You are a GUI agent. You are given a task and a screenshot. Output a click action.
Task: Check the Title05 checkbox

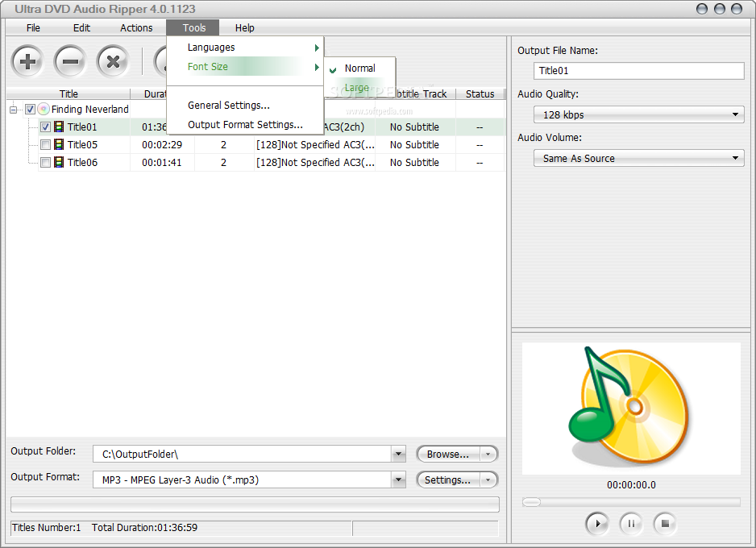pos(45,144)
